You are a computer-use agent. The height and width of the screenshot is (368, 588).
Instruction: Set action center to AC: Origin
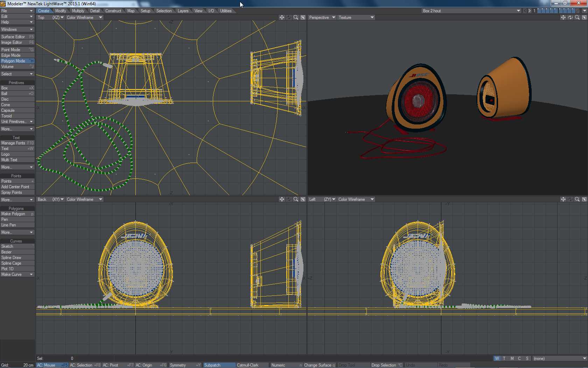pos(151,365)
